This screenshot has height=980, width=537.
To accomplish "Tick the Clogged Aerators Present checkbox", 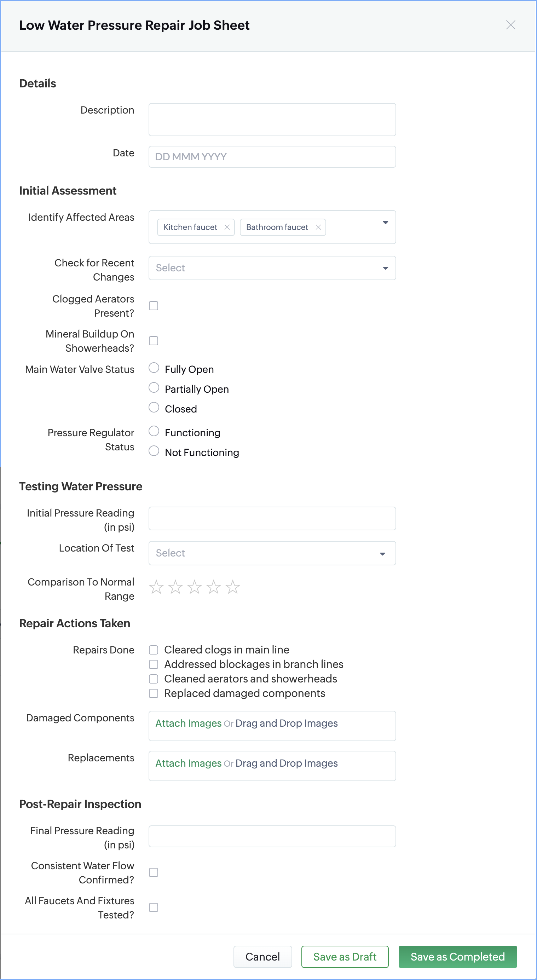I will pyautogui.click(x=154, y=306).
